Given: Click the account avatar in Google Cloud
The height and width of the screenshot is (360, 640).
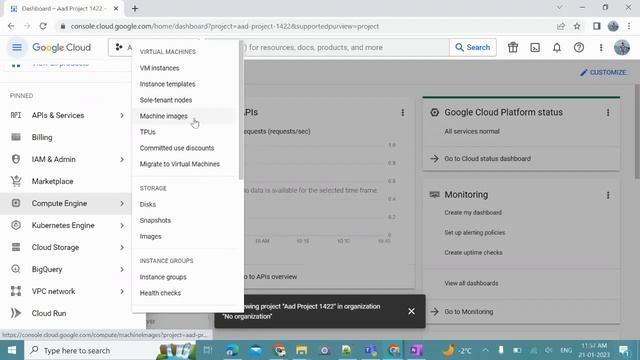Looking at the screenshot, I should (622, 47).
